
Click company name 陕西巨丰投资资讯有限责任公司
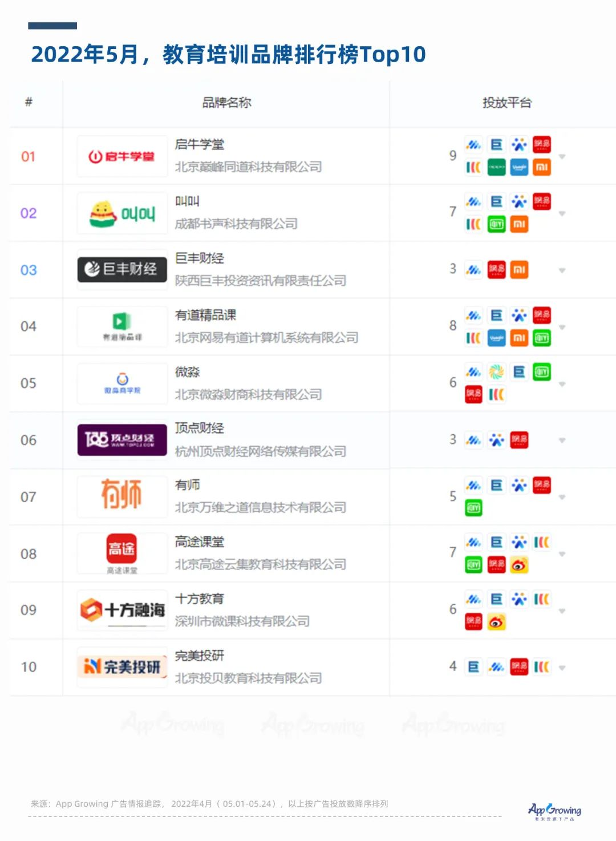[x=261, y=281]
